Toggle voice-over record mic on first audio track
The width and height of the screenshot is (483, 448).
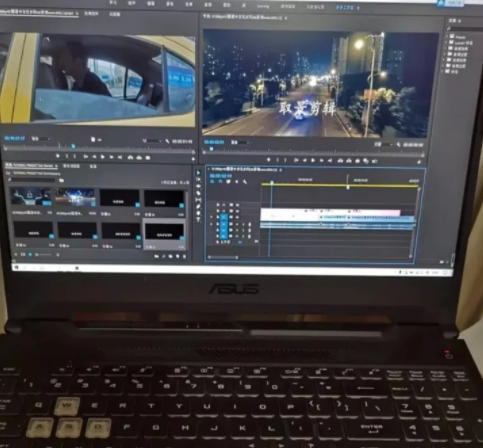250,224
